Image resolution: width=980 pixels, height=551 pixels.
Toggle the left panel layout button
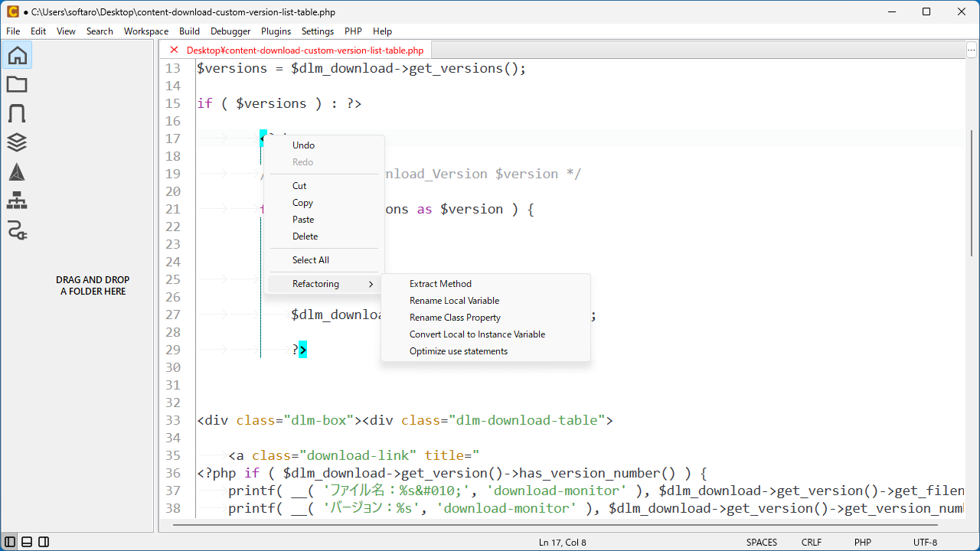coord(10,542)
